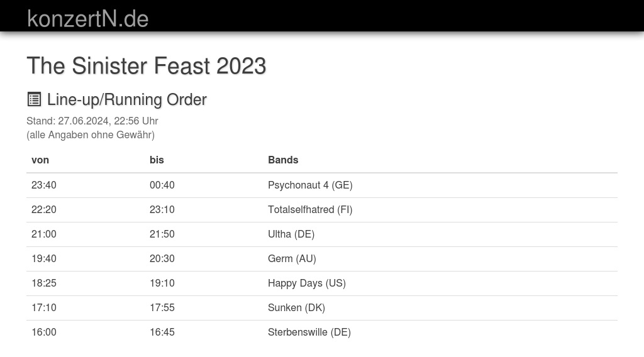Image resolution: width=644 pixels, height=357 pixels.
Task: Click the Line-up list icon
Action: [34, 99]
